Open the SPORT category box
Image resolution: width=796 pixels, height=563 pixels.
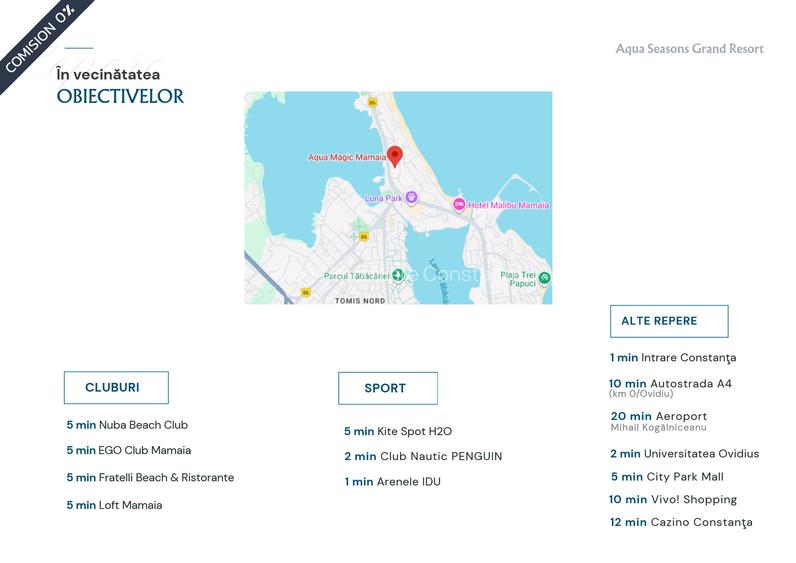pyautogui.click(x=387, y=388)
